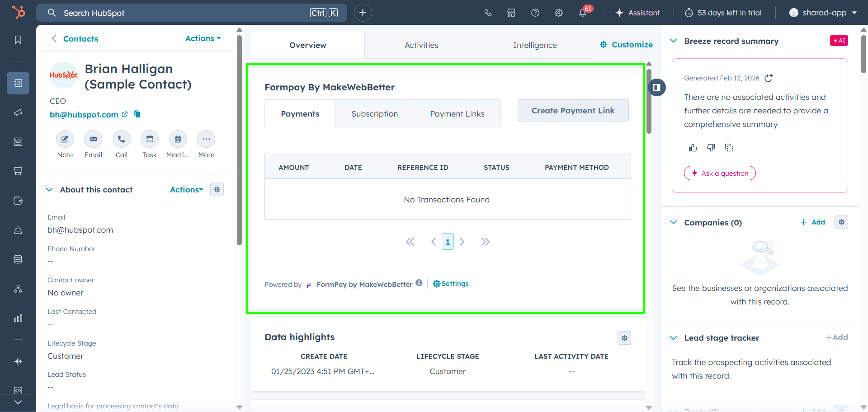Select the Subscription tab in Formpay
The width and height of the screenshot is (868, 412).
pyautogui.click(x=374, y=114)
